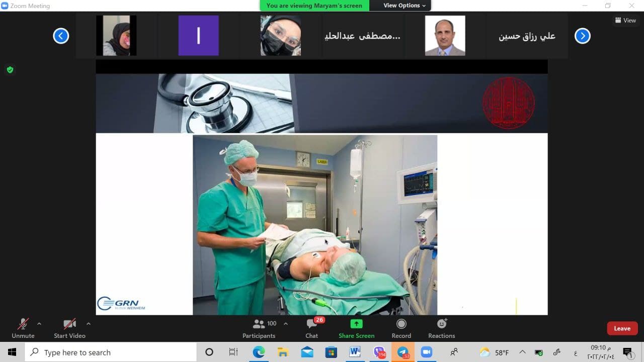This screenshot has width=644, height=362.
Task: Open the People icon on taskbar
Action: [x=454, y=352]
